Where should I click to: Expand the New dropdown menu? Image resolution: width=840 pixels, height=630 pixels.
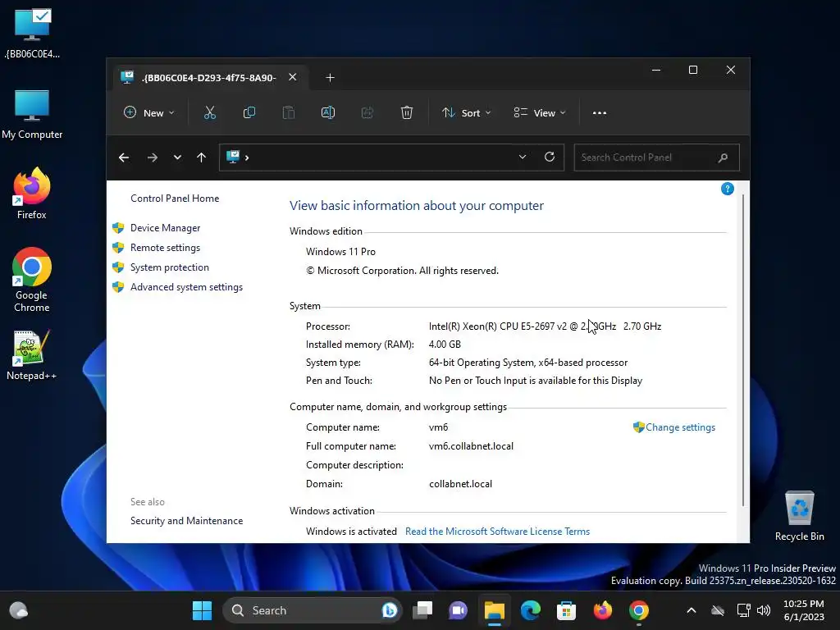coord(149,113)
